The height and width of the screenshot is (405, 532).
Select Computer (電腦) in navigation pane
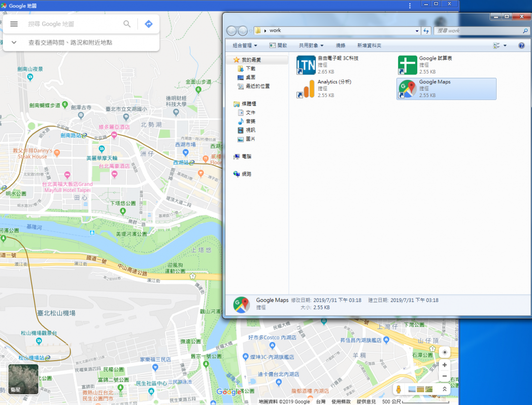[x=246, y=157]
